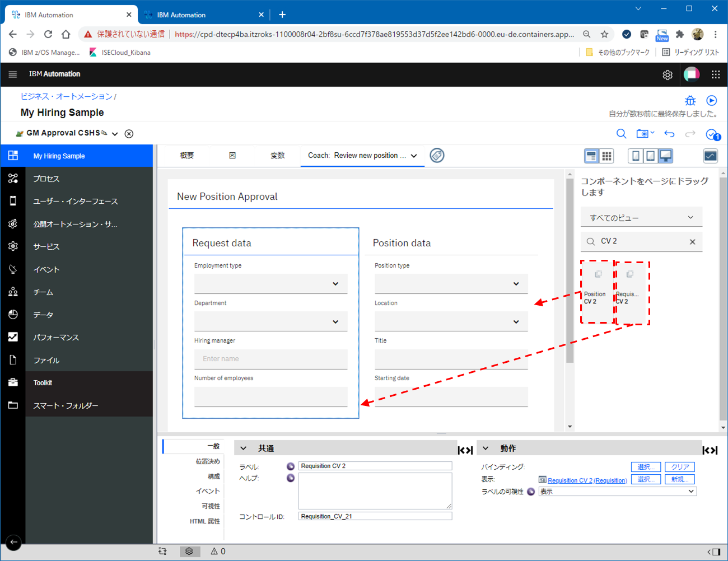
Task: Run the coach with play icon
Action: (712, 101)
